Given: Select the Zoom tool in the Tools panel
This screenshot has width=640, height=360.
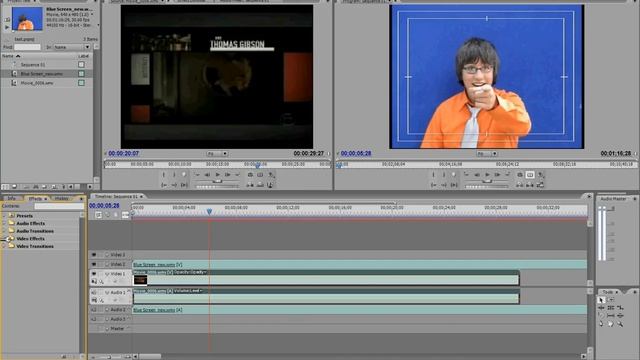Looking at the screenshot, I should click(620, 324).
